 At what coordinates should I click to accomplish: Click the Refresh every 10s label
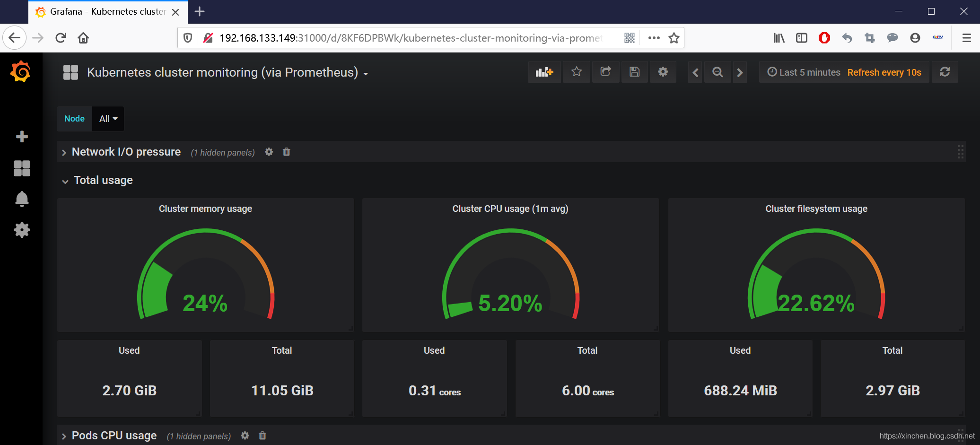pos(884,72)
